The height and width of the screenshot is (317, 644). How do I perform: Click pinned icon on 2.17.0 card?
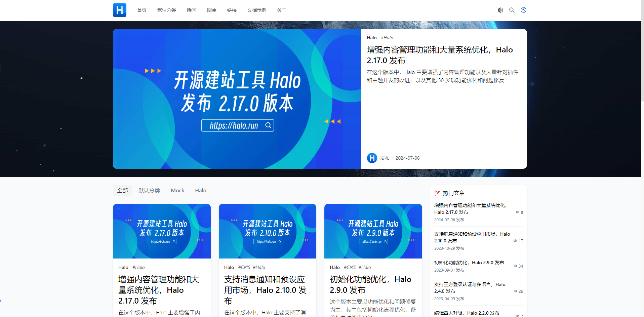tap(119, 209)
